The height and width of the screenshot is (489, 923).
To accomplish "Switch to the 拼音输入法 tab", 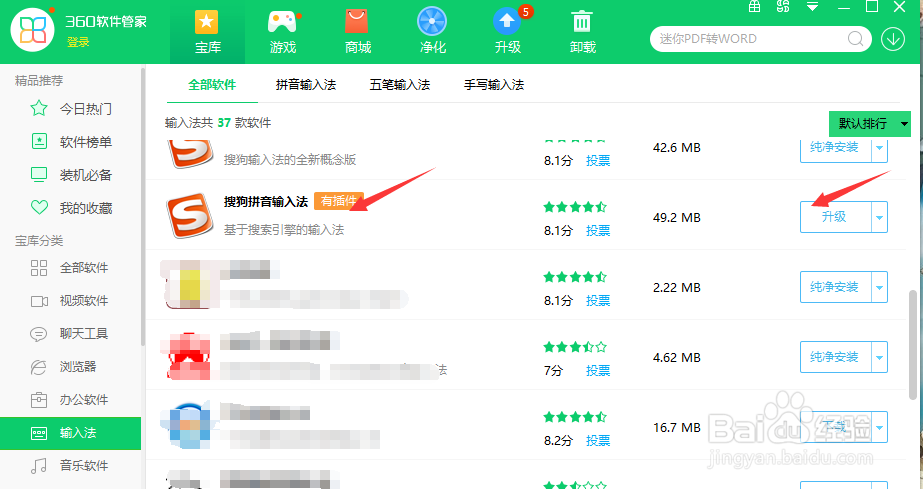I will tap(306, 85).
